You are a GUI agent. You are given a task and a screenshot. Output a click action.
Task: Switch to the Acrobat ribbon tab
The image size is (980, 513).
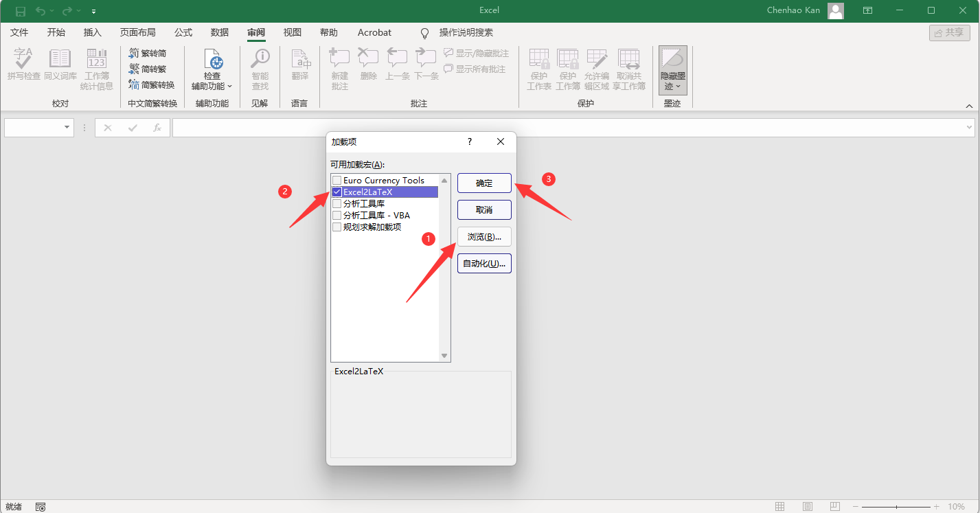tap(374, 32)
